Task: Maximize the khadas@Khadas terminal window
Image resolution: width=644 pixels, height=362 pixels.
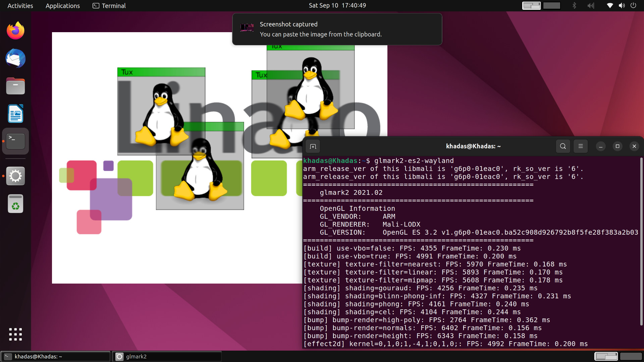Action: point(618,146)
